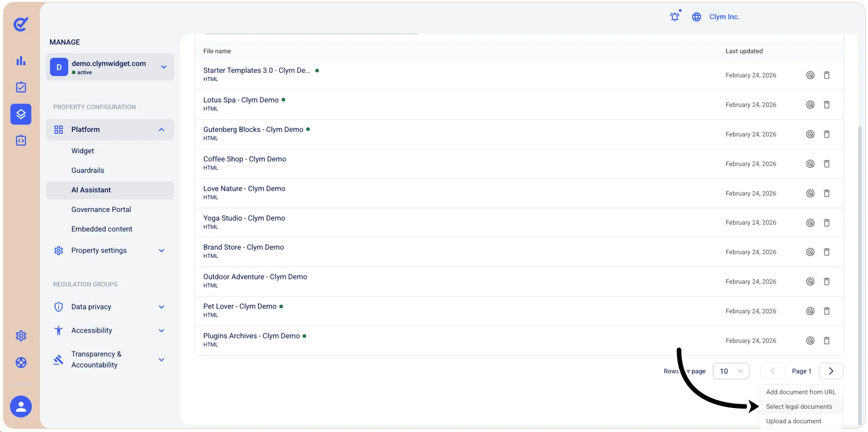
Task: Collapse the Platform section
Action: [110, 129]
